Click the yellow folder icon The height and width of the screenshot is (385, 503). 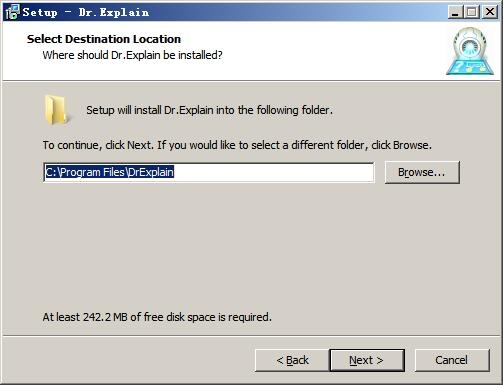(x=56, y=110)
